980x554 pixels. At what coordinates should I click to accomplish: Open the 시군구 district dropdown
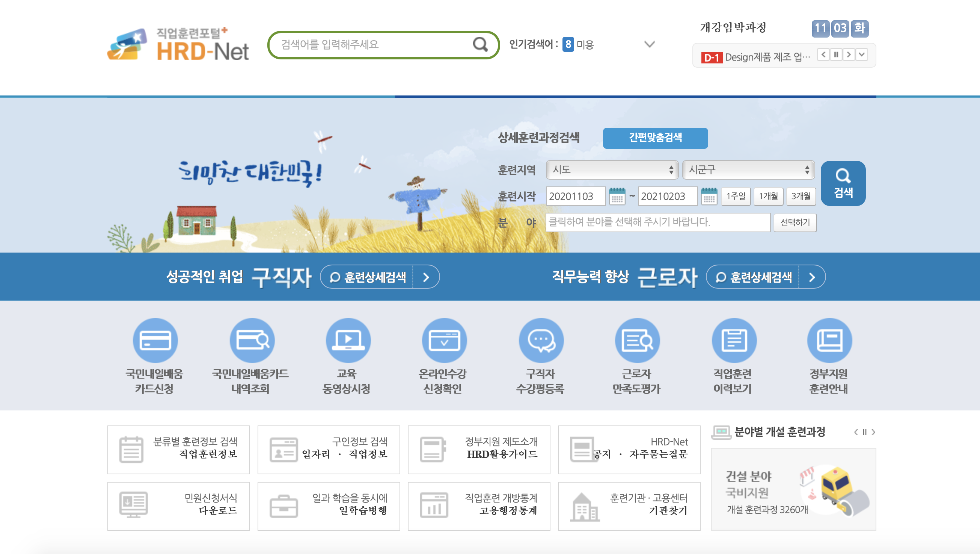[748, 170]
